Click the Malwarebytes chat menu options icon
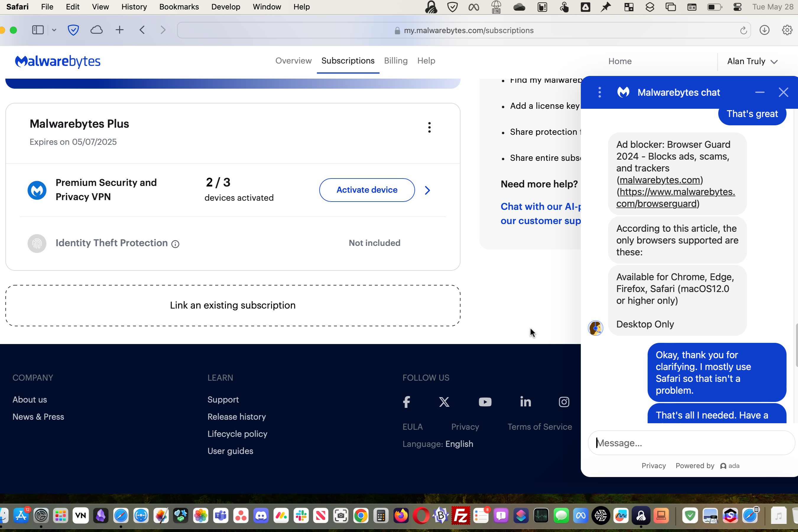Screen dimensions: 798x532 [599, 92]
